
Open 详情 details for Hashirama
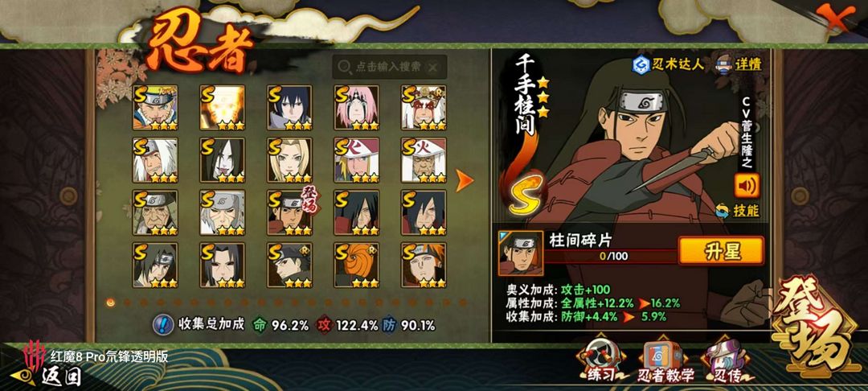coord(739,64)
